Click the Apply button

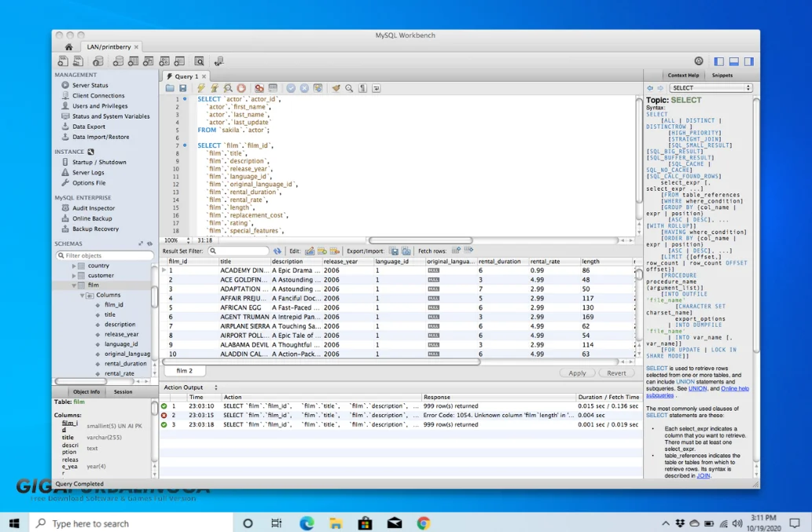[577, 373]
